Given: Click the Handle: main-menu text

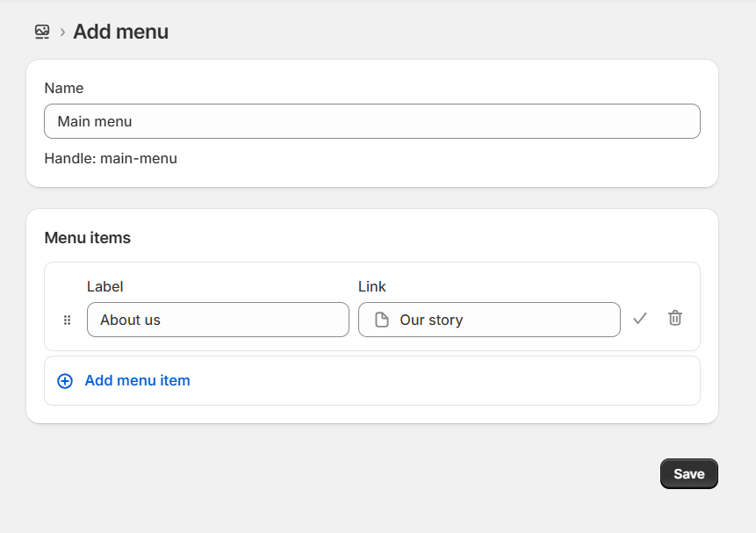Looking at the screenshot, I should 111,159.
